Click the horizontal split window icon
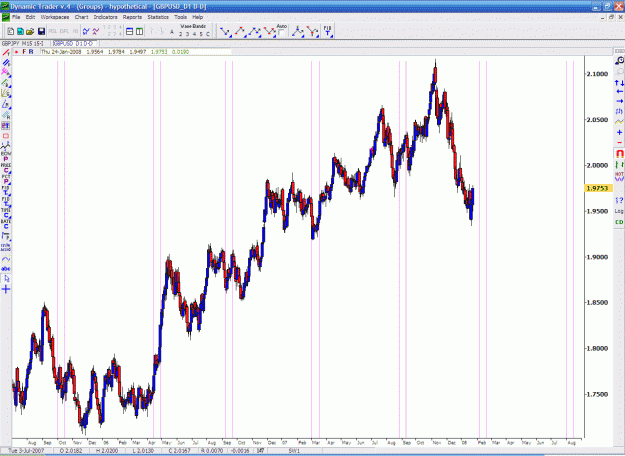The image size is (625, 456). click(x=130, y=31)
